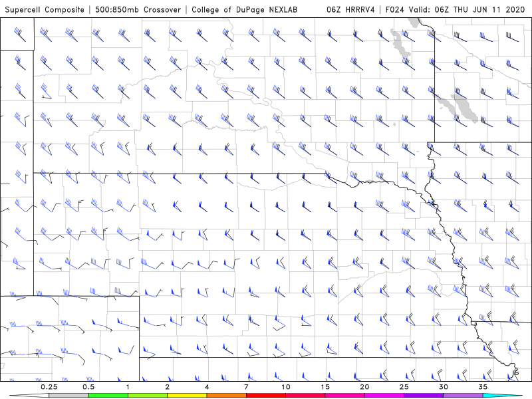Click legend value 15 on the color scale
The height and width of the screenshot is (399, 532).
325,387
